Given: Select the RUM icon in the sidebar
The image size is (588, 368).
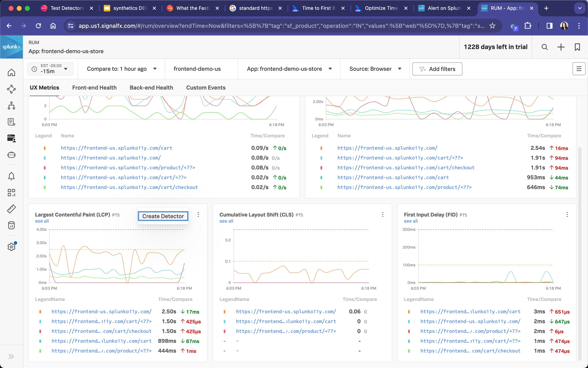Looking at the screenshot, I should point(11,138).
